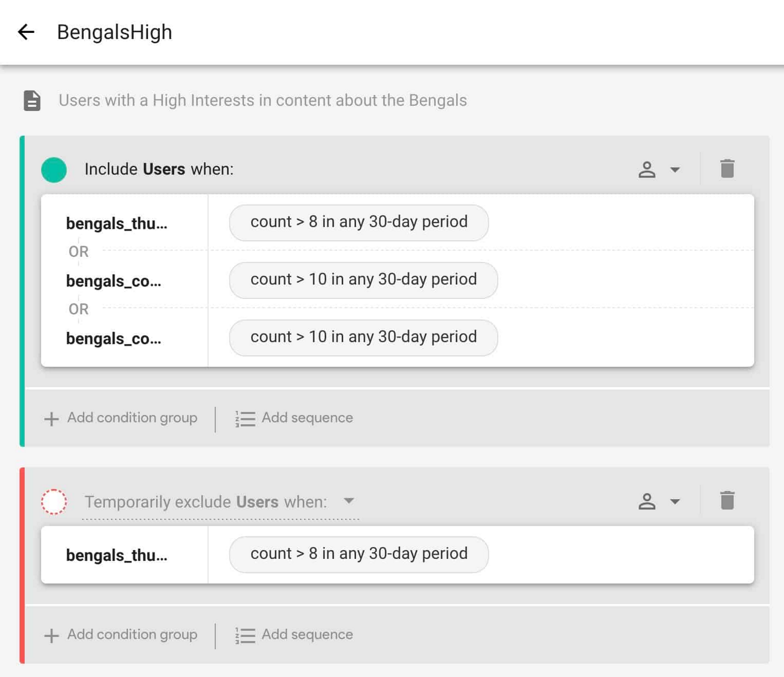784x677 pixels.
Task: Open the dropdown beside the exclude user icon
Action: (x=675, y=502)
